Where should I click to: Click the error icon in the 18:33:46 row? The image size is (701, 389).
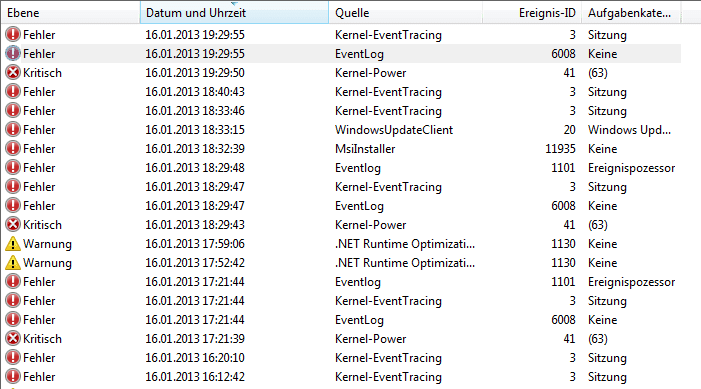[x=13, y=110]
